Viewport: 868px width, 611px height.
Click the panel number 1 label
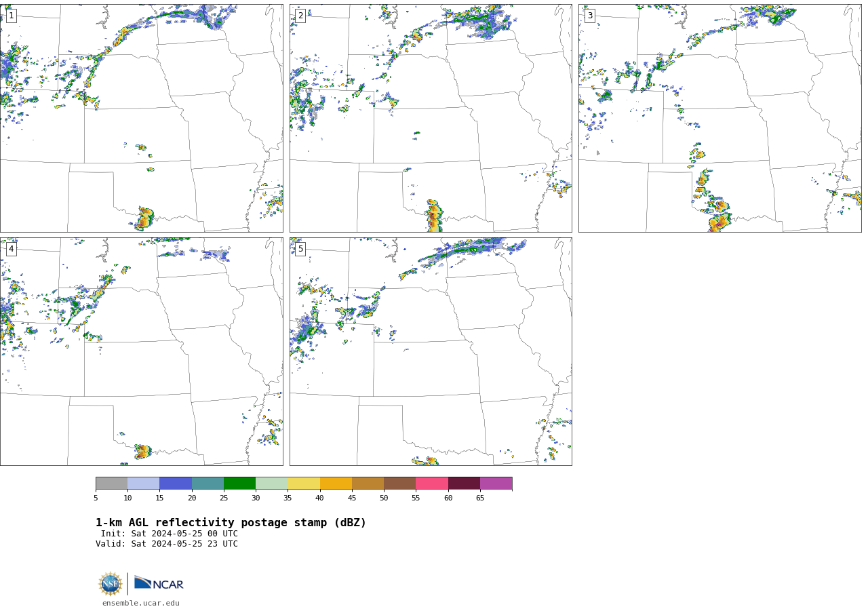point(11,16)
